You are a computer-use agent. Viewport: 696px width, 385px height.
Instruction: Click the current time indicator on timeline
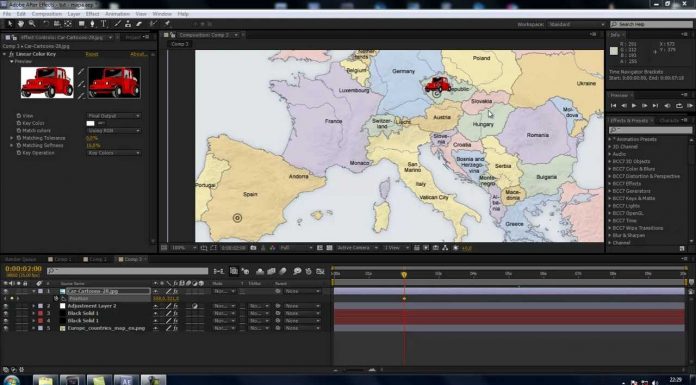pos(404,275)
